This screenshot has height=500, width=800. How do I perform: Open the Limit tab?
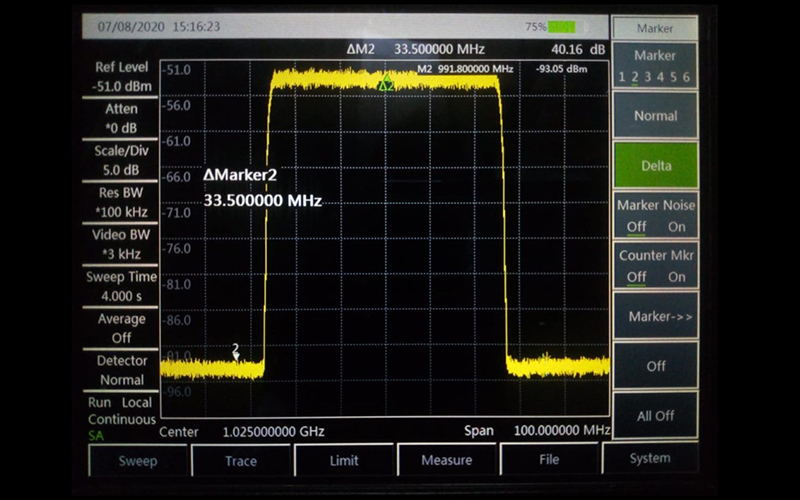[344, 461]
